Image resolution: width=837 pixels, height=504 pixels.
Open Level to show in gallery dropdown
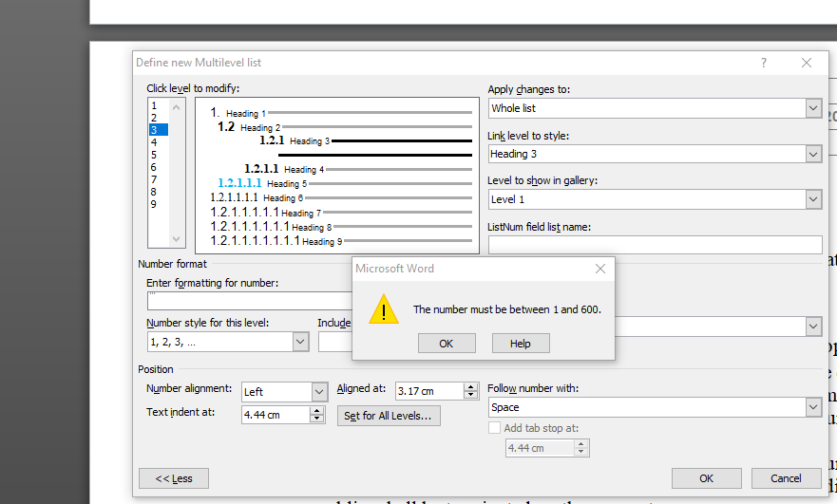pyautogui.click(x=813, y=199)
